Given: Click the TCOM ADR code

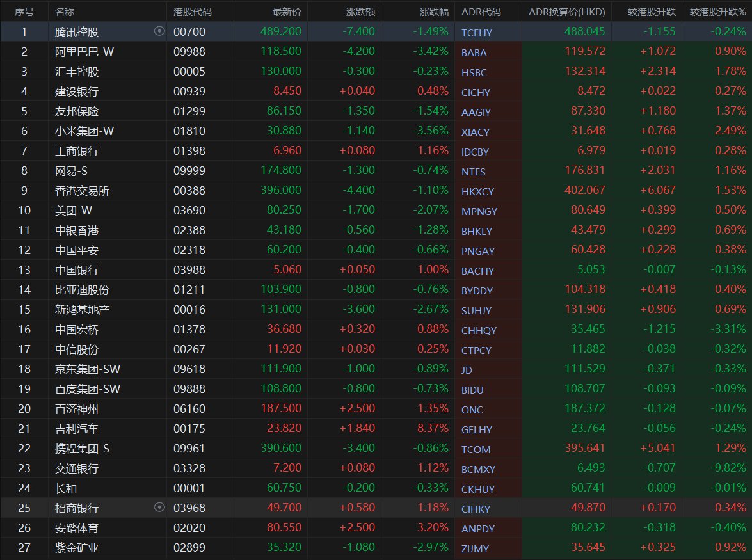Looking at the screenshot, I should (x=474, y=449).
